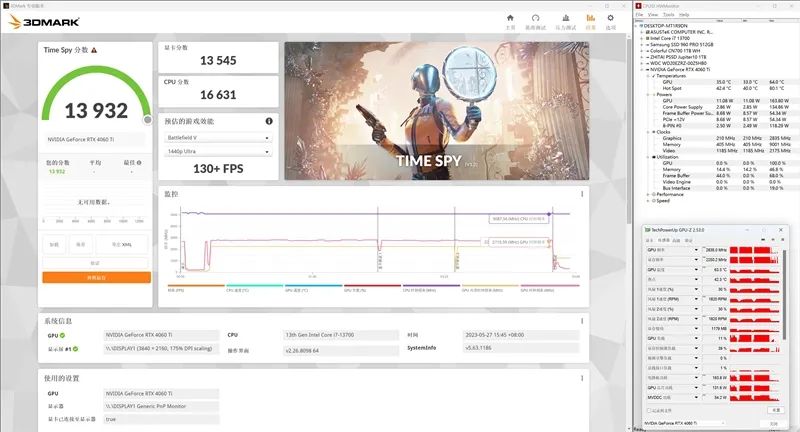The height and width of the screenshot is (432, 800).
Task: Collapse the Clocks node in HWMonitor
Action: pyautogui.click(x=648, y=132)
